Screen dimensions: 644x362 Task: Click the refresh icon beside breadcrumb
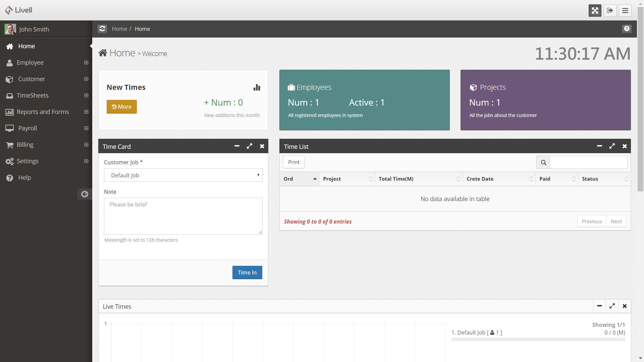click(102, 29)
